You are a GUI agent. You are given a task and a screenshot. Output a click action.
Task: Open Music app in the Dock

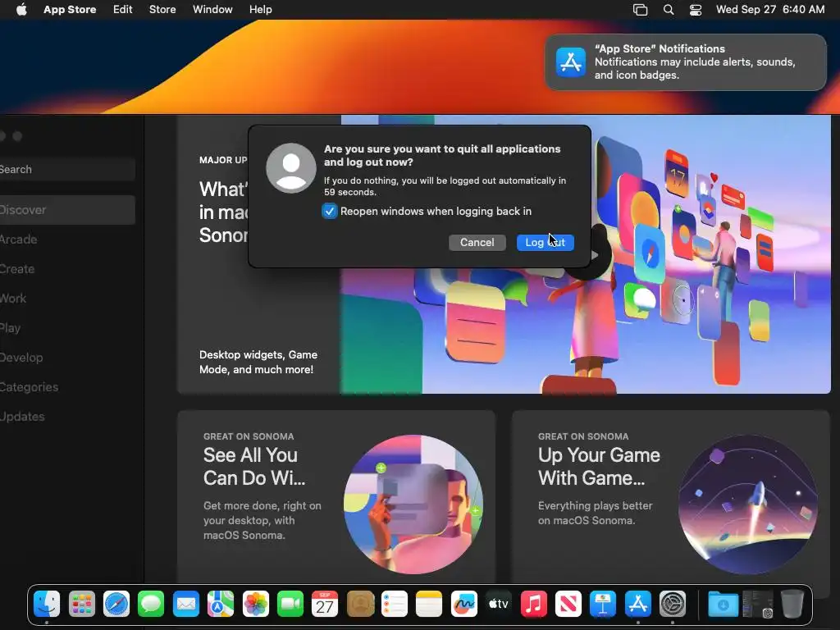pyautogui.click(x=533, y=605)
